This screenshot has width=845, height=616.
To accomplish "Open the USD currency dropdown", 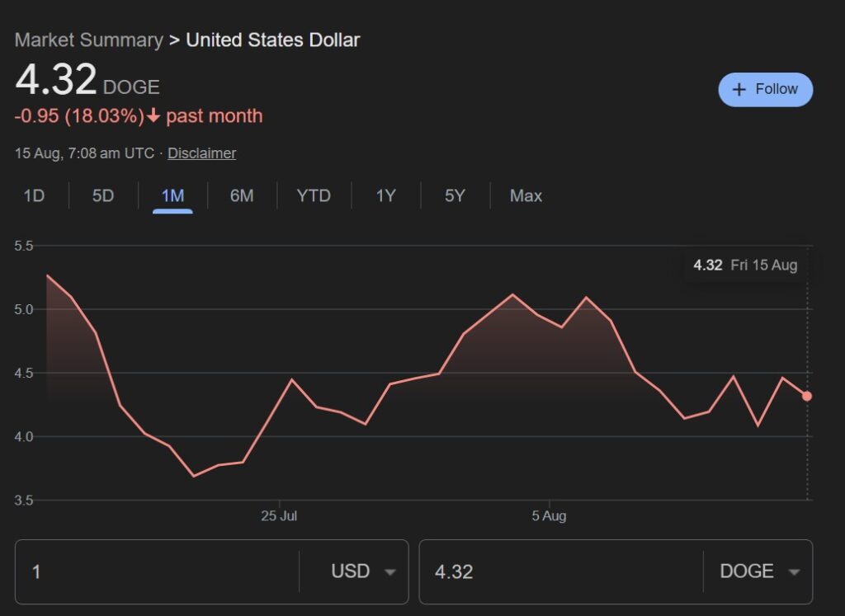I will (363, 571).
